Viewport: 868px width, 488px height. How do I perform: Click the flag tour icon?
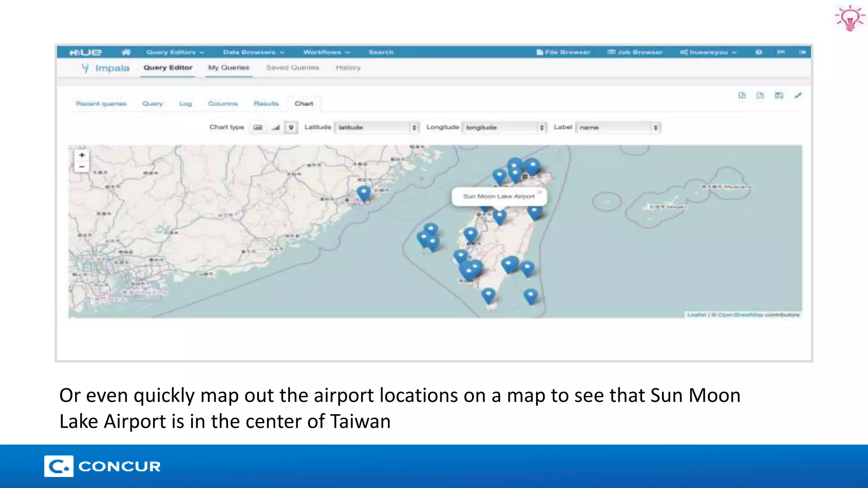point(781,52)
